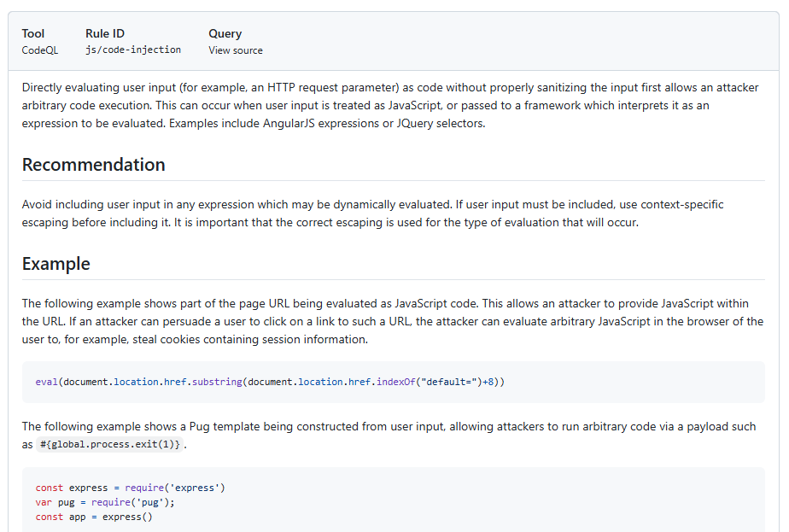Image resolution: width=789 pixels, height=532 pixels.
Task: Click the Tool column label
Action: (x=33, y=33)
